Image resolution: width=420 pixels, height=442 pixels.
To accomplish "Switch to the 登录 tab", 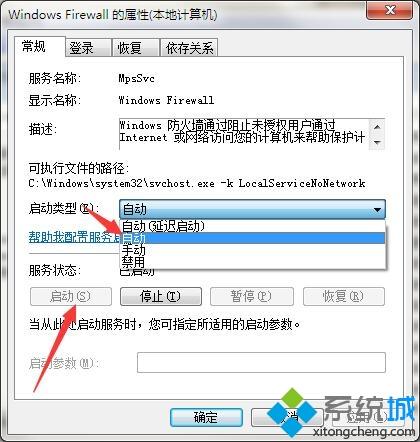I will (x=88, y=48).
